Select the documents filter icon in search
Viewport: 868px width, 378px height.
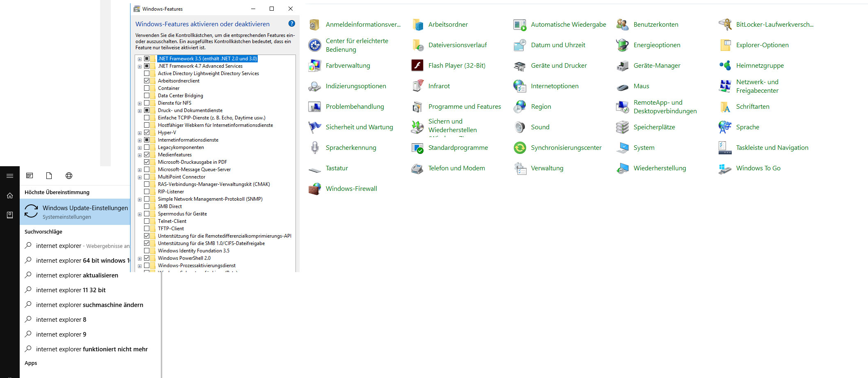(49, 176)
